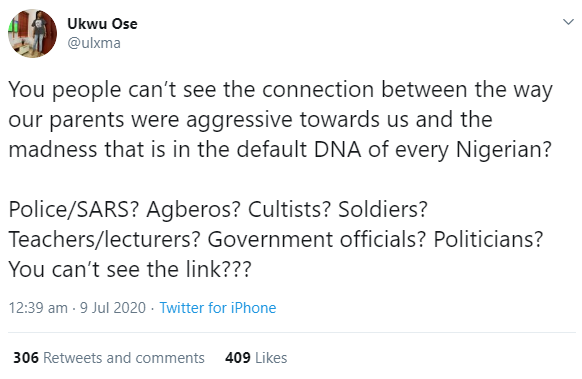View the 306 Retweets and comments list
Screen dimensions: 582x379
click(x=109, y=358)
